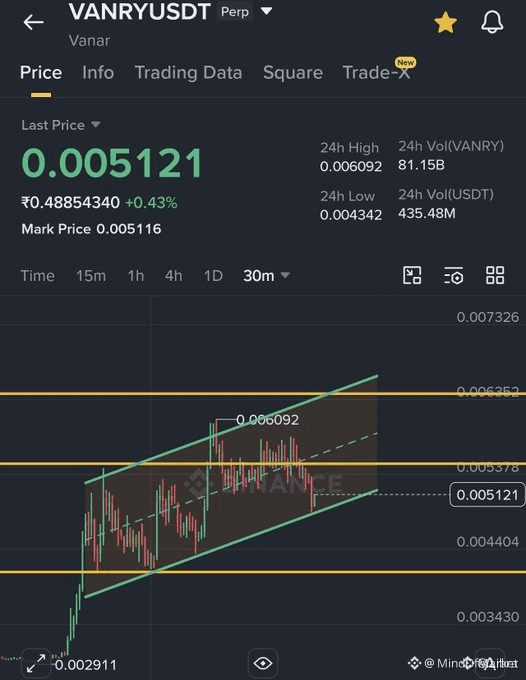The height and width of the screenshot is (680, 526).
Task: Click the Vanar subtitle text
Action: coord(89,41)
